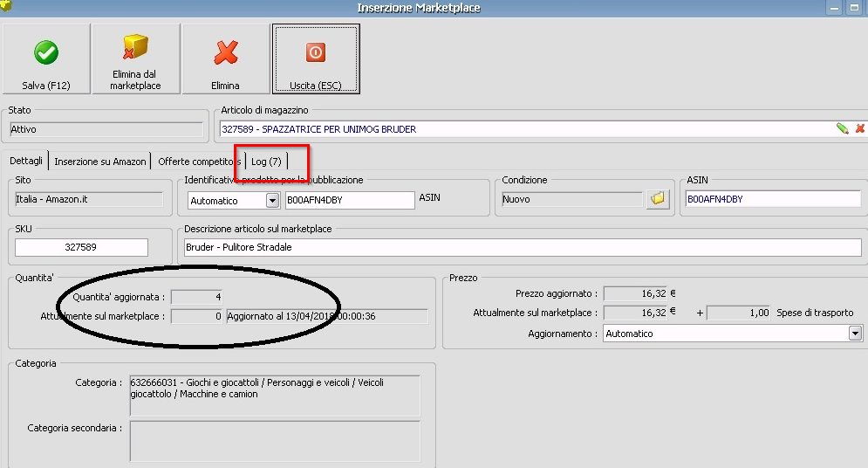Edit warehouse article with green pencil icon
868x468 pixels.
[843, 128]
